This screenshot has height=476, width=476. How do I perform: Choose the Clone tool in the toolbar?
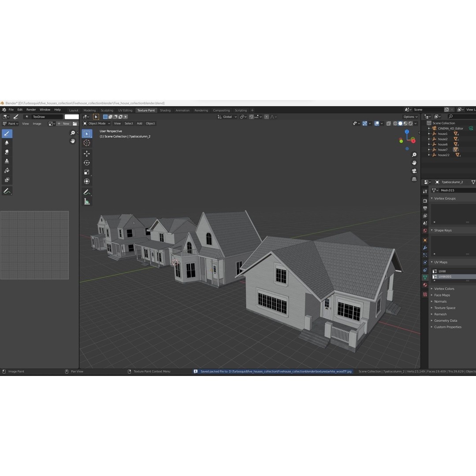[x=8, y=161]
